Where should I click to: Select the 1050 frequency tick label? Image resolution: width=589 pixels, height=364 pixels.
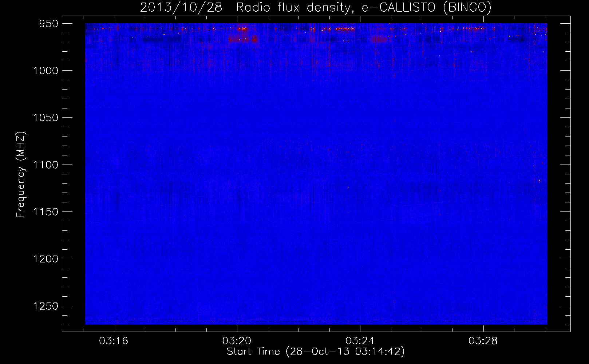(x=46, y=118)
